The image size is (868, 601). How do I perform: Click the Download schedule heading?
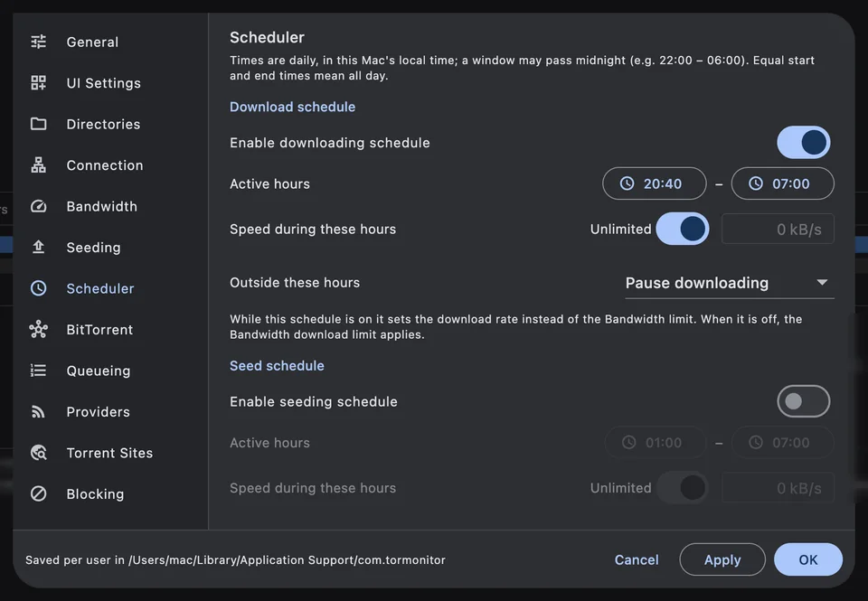(292, 107)
